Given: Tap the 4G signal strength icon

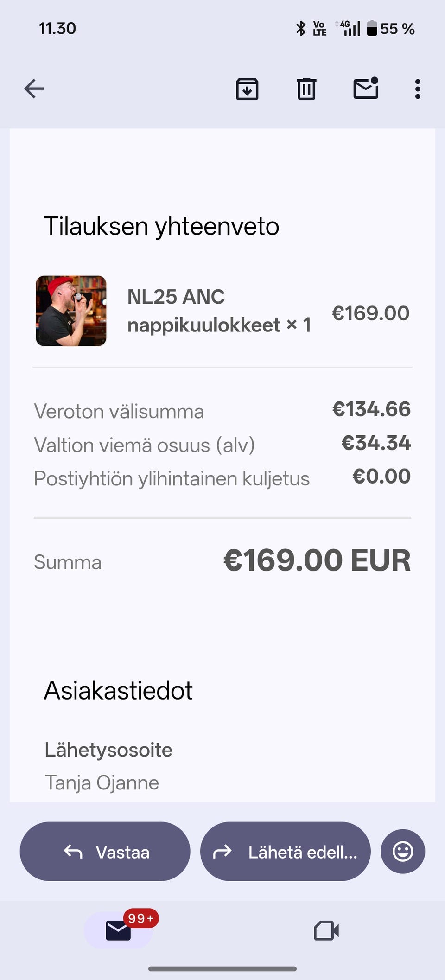Looking at the screenshot, I should (x=350, y=28).
